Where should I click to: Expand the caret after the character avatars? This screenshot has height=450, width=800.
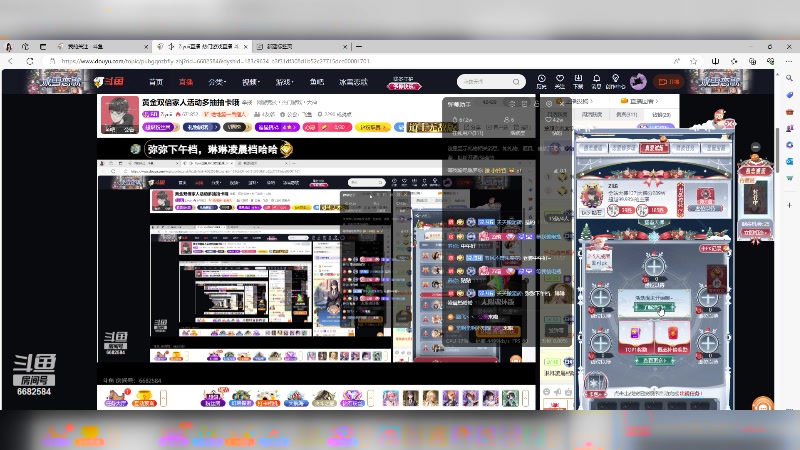point(526,397)
